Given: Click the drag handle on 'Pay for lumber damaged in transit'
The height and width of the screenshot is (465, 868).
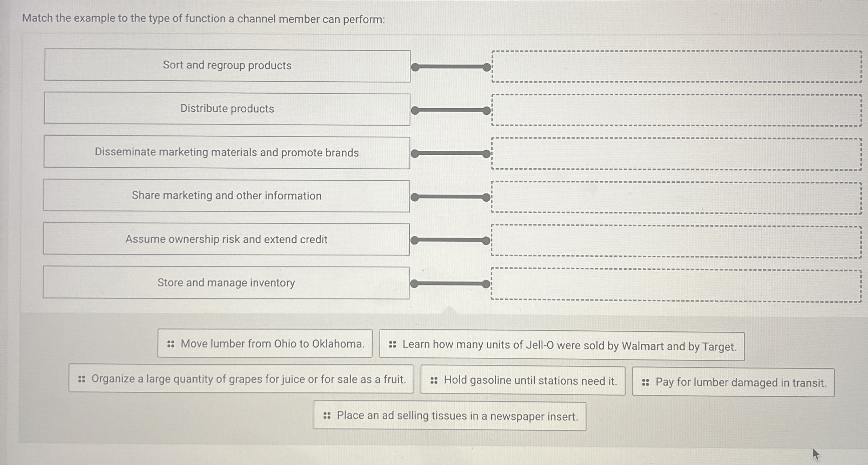Looking at the screenshot, I should pyautogui.click(x=646, y=382).
